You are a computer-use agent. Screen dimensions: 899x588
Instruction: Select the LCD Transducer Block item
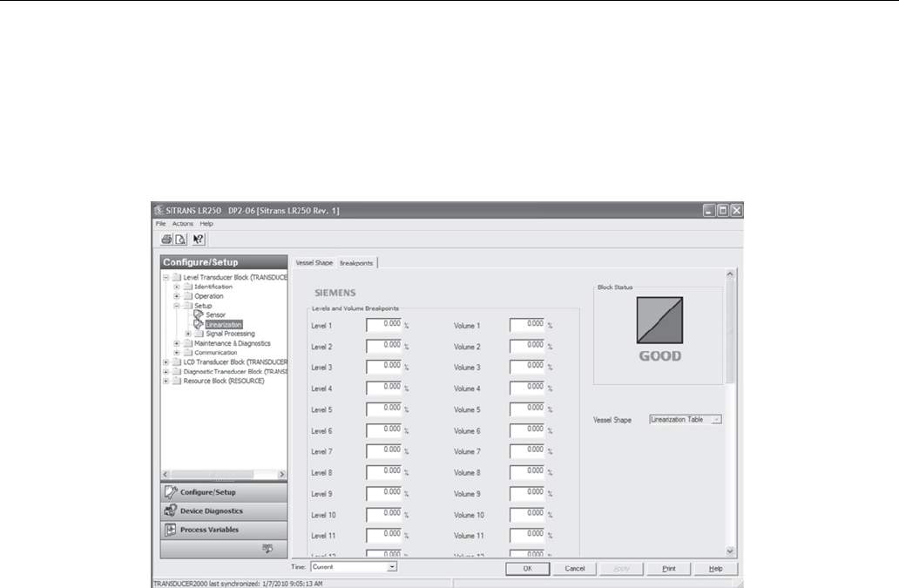(235, 362)
